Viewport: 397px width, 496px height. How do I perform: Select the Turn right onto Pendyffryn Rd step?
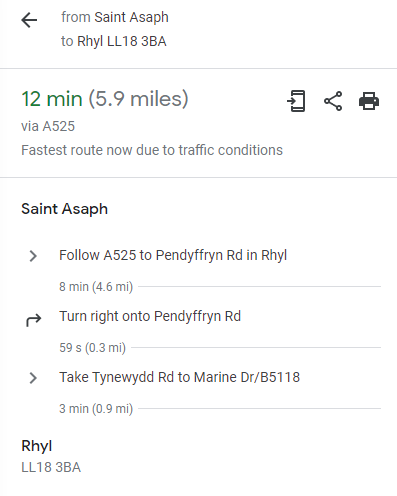(150, 316)
